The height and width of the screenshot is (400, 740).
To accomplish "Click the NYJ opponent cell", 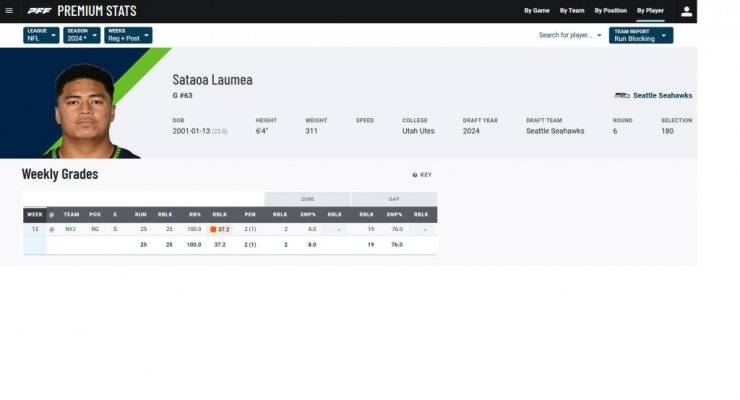I will (x=70, y=229).
